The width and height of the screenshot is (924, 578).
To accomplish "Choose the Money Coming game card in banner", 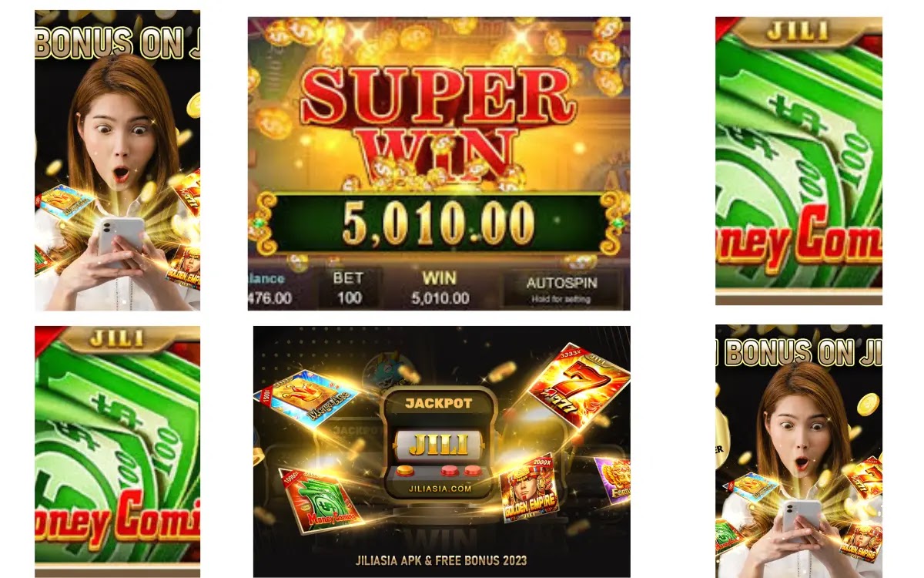I will pos(310,500).
